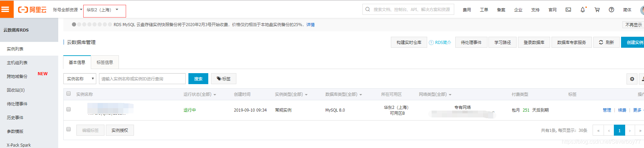Click the first announcement carousel dot
The image size is (644, 148).
tap(74, 24)
